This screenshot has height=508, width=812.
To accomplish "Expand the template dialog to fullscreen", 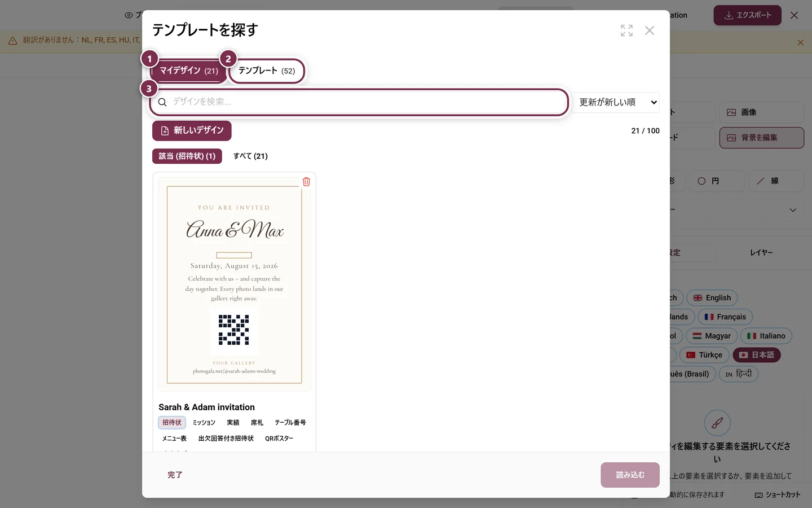I will point(626,30).
